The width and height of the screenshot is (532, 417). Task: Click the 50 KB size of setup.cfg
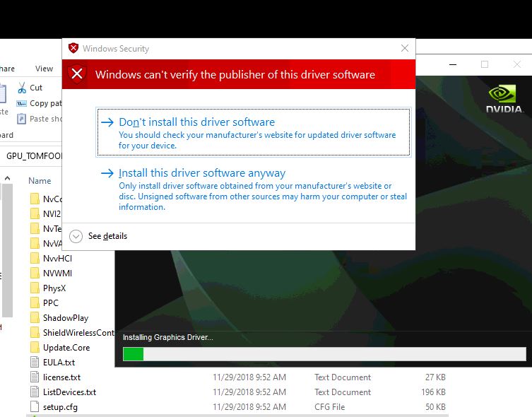(x=435, y=407)
